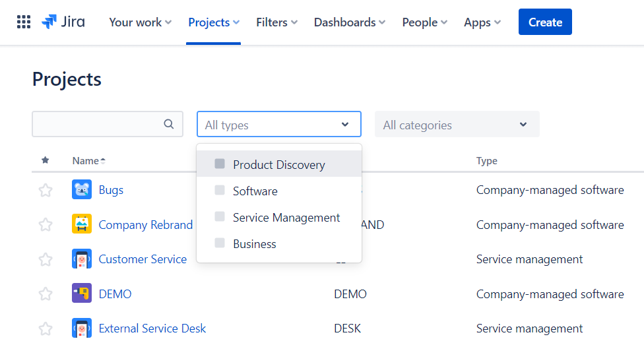
Task: Click the DEMO project avatar
Action: tap(82, 293)
